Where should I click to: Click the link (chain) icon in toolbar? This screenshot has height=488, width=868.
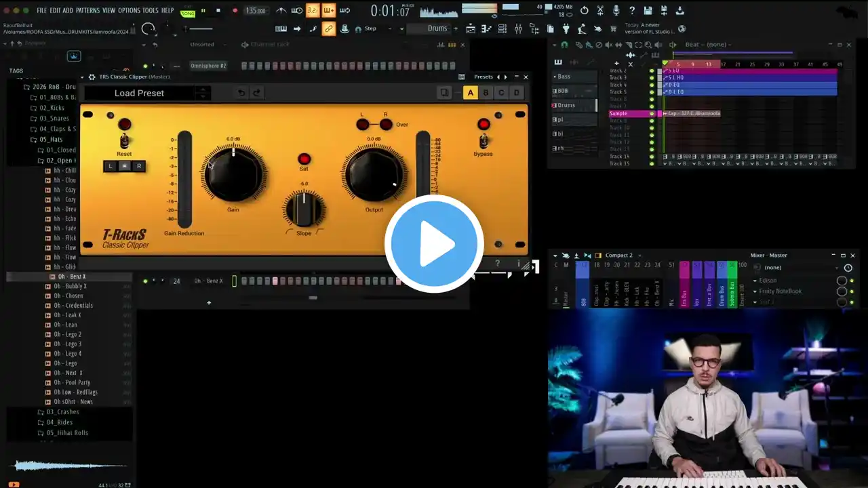tap(329, 28)
